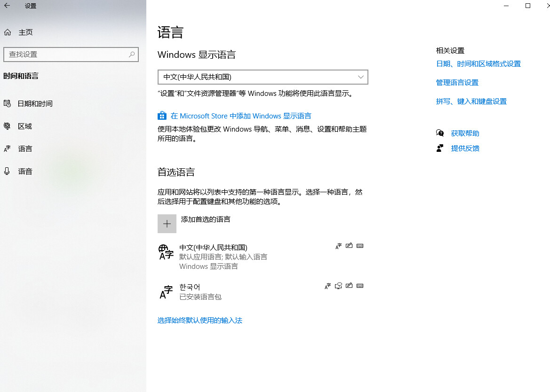Click the plus icon for 添加首选的语言
This screenshot has height=392, width=550.
[167, 224]
